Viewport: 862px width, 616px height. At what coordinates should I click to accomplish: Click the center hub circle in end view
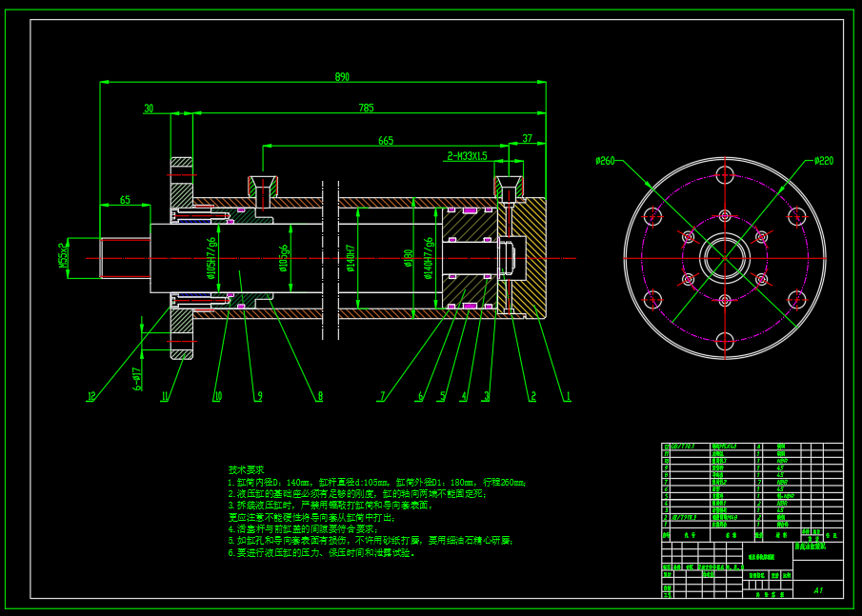click(725, 257)
